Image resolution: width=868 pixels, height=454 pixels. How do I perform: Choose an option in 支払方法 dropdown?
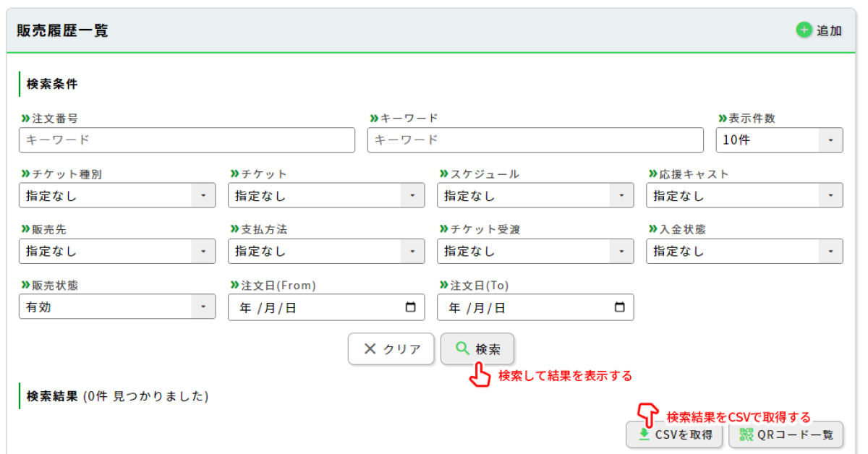pos(325,252)
